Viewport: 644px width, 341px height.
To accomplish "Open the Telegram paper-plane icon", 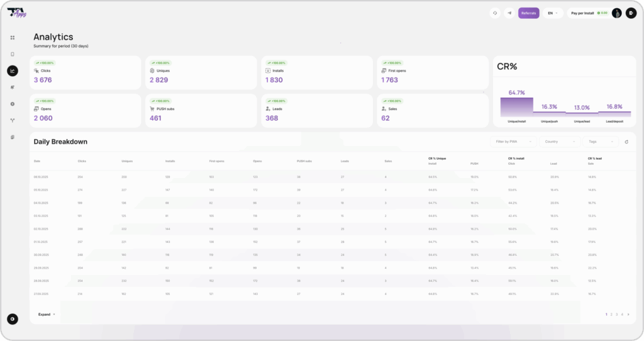I will pyautogui.click(x=509, y=13).
